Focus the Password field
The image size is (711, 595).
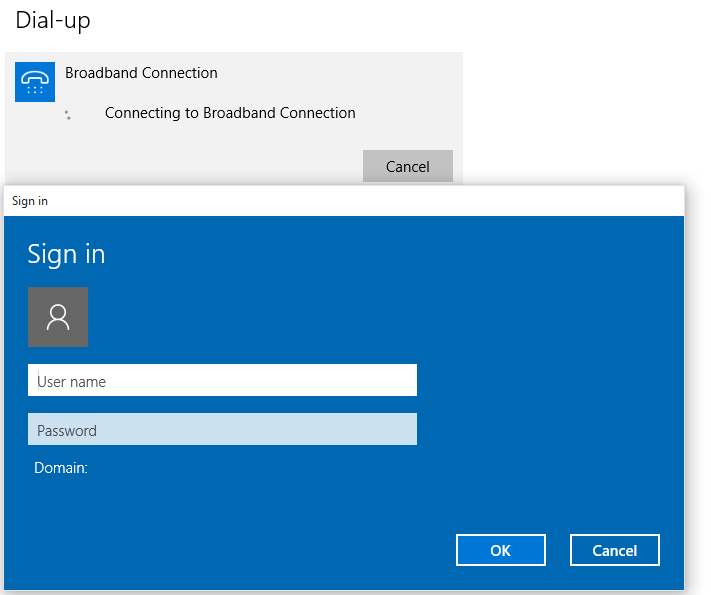(x=222, y=430)
